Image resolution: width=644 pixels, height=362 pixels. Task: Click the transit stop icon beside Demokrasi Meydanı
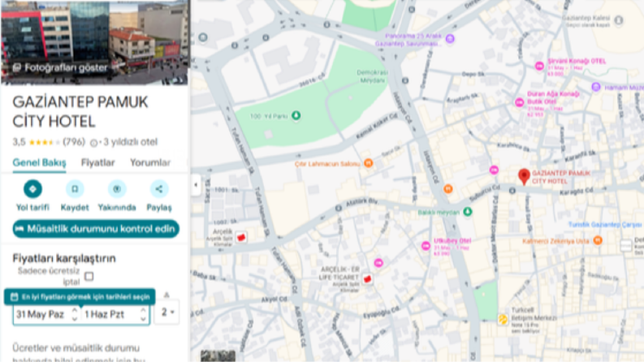[x=405, y=80]
